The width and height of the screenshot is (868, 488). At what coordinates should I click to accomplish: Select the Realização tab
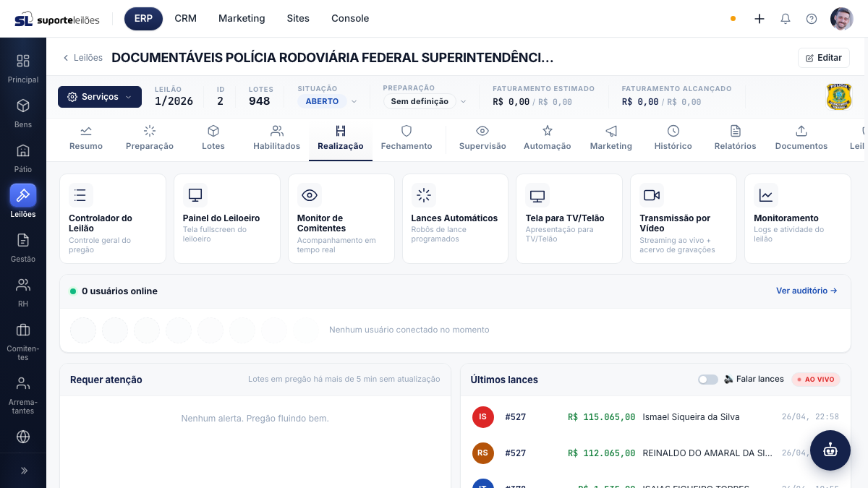click(341, 138)
